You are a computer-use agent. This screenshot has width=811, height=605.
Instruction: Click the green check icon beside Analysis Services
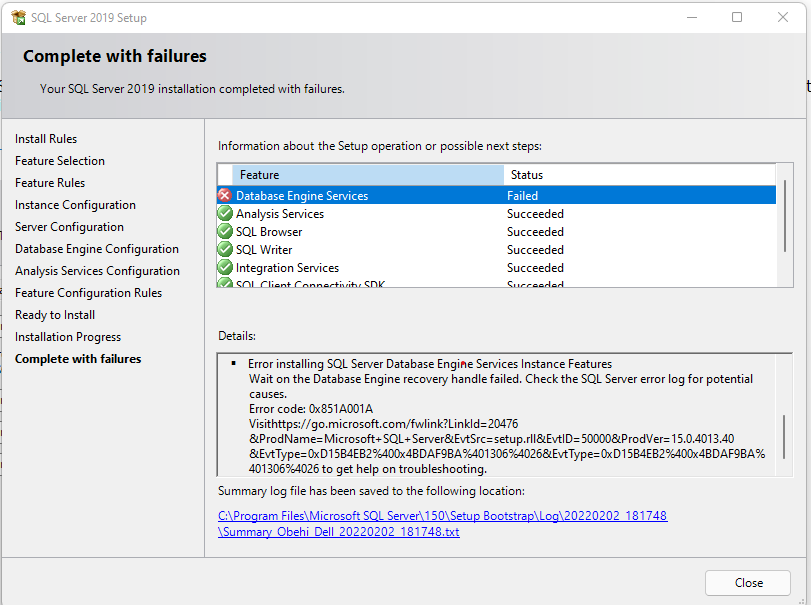point(224,214)
